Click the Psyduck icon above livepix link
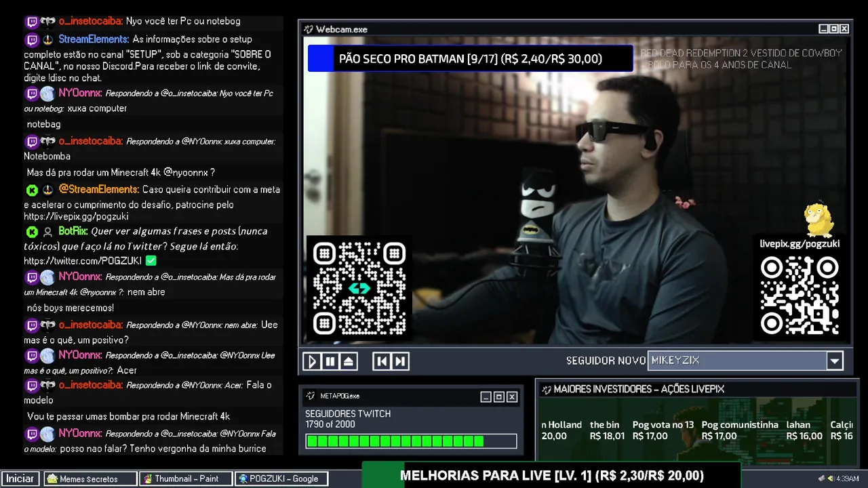Screen dimensions: 868x488 click(818, 219)
